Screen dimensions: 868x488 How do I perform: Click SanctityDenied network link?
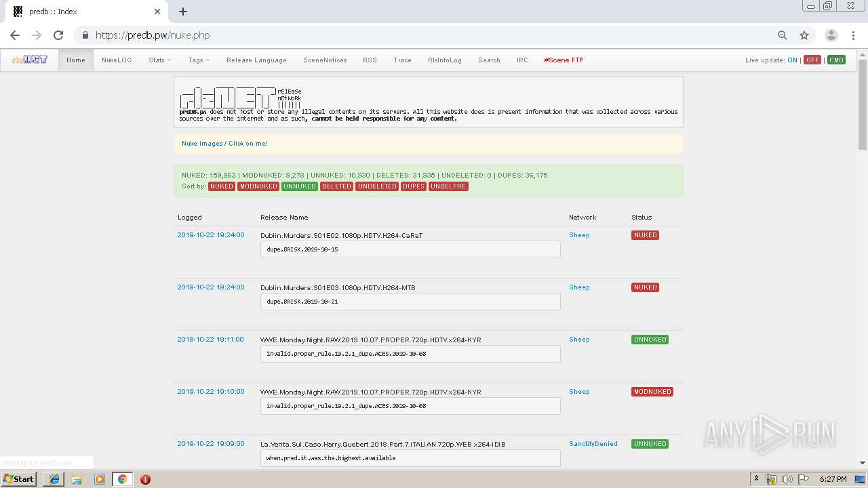pyautogui.click(x=593, y=444)
